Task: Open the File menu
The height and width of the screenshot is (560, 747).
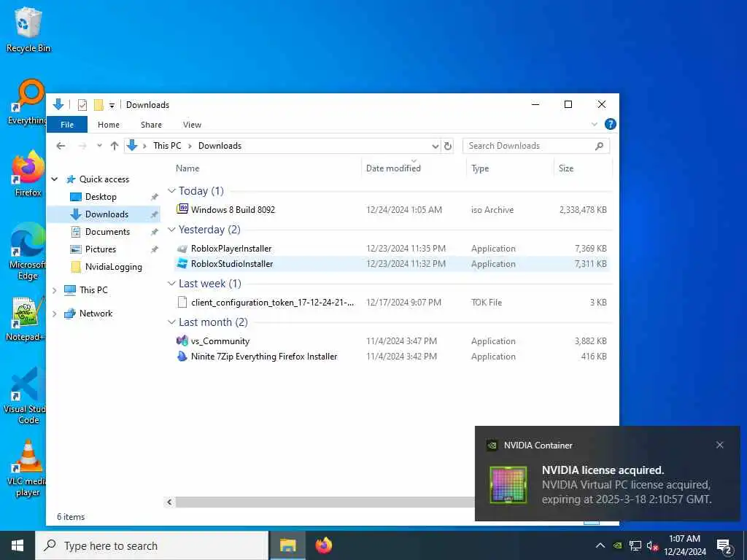Action: 67,124
